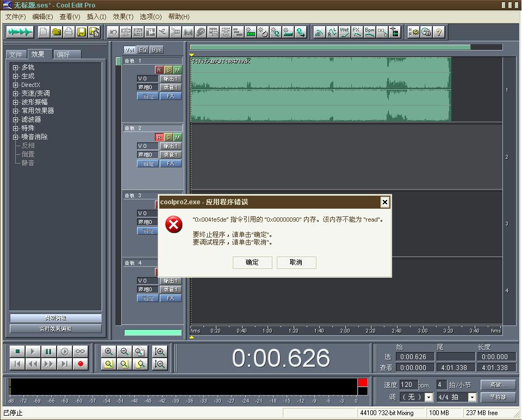This screenshot has height=420, width=522.
Task: Expand the 生成 tree node
Action: 15,76
